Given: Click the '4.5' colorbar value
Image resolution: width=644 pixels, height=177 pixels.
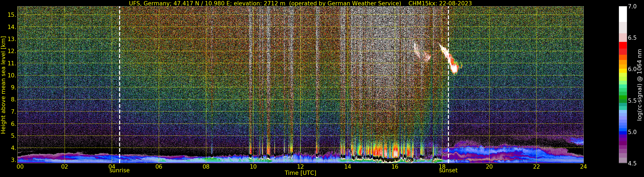Looking at the screenshot, I should (x=632, y=163).
